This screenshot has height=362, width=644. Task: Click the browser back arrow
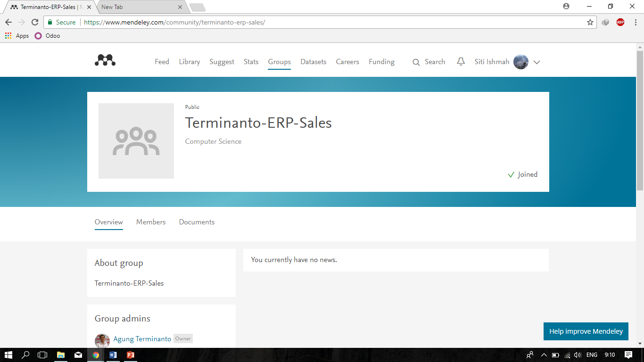[8, 22]
